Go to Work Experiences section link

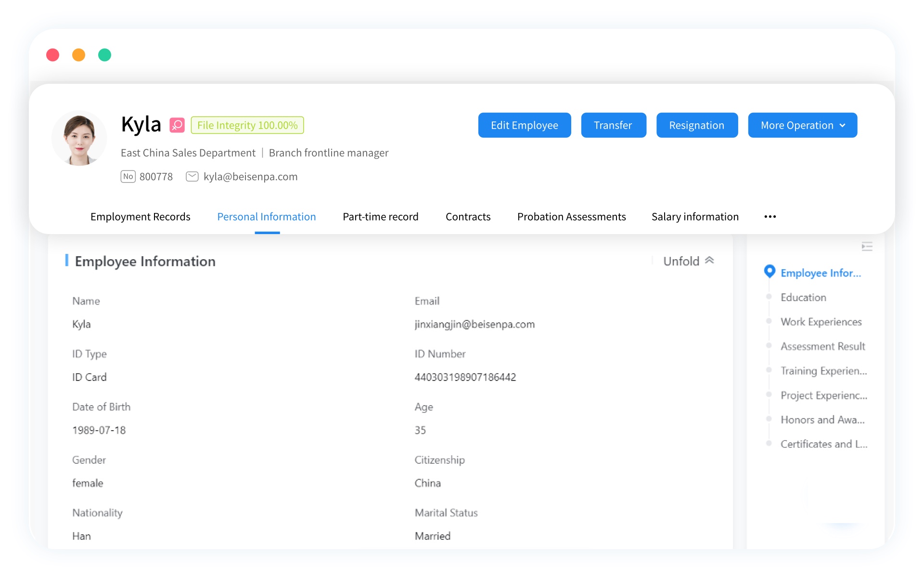point(821,322)
